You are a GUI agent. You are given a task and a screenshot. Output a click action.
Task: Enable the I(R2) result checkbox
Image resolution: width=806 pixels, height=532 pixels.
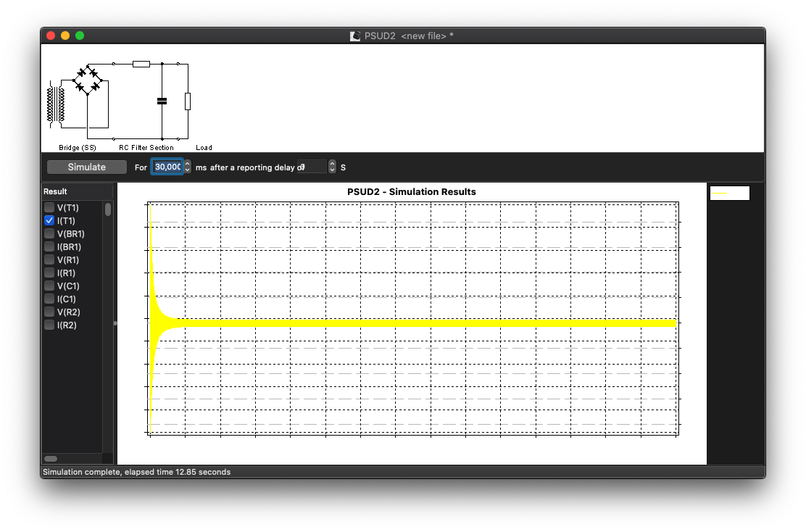tap(49, 325)
